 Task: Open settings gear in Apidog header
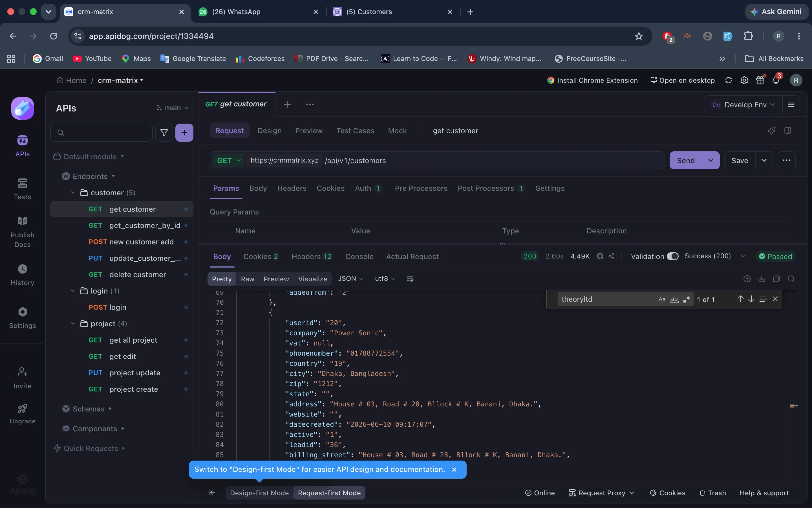pyautogui.click(x=744, y=80)
